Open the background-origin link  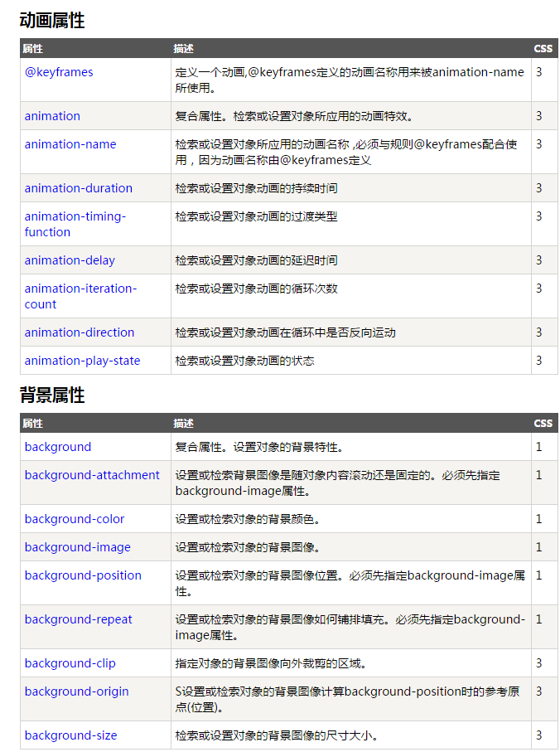click(x=77, y=691)
